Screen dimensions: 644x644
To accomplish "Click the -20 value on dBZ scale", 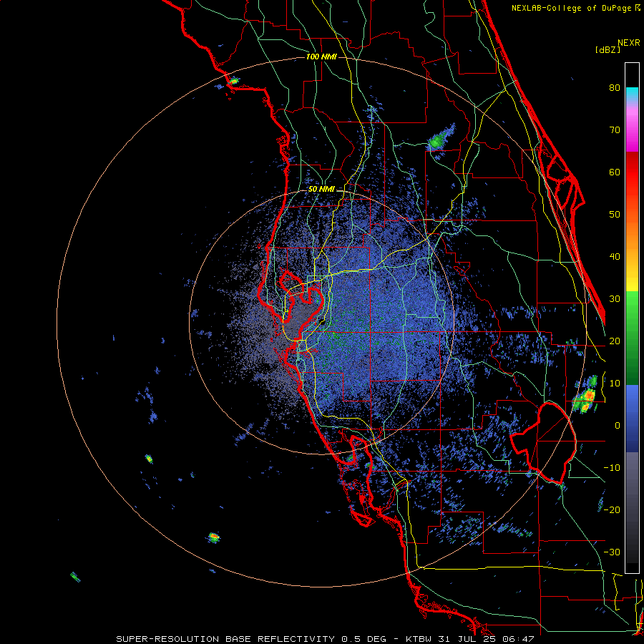I will click(612, 509).
